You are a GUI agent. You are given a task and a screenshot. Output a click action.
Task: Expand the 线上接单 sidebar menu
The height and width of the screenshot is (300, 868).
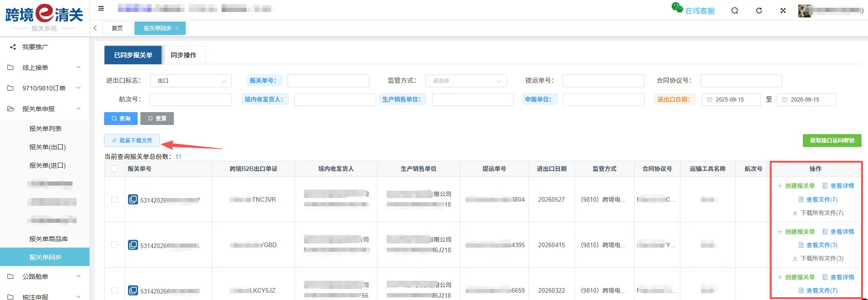[x=45, y=68]
